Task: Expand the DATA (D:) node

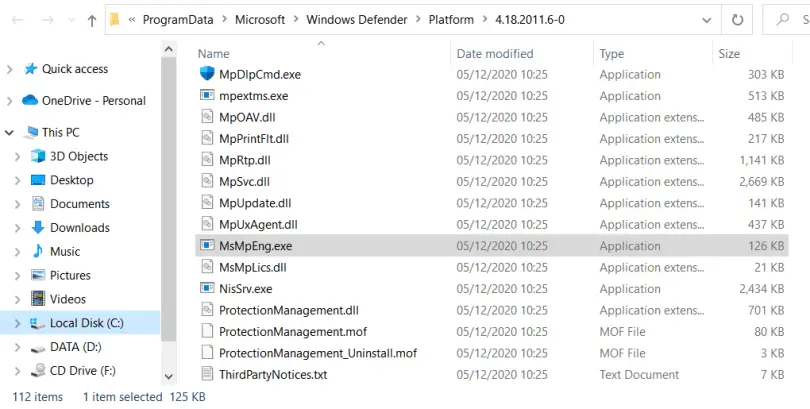Action: point(18,347)
